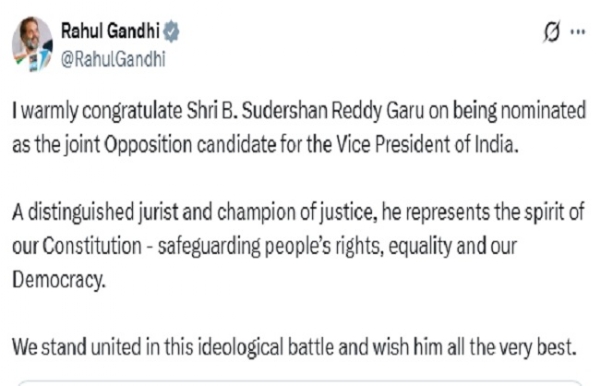Click the word 'nominated' in the first line
The image size is (600, 386).
click(543, 111)
